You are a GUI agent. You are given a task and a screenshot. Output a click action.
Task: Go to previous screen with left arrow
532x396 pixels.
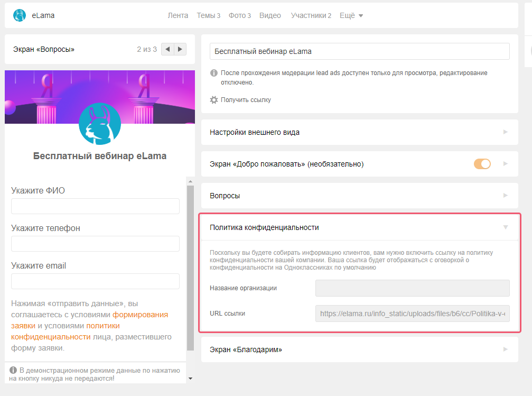[x=167, y=49]
